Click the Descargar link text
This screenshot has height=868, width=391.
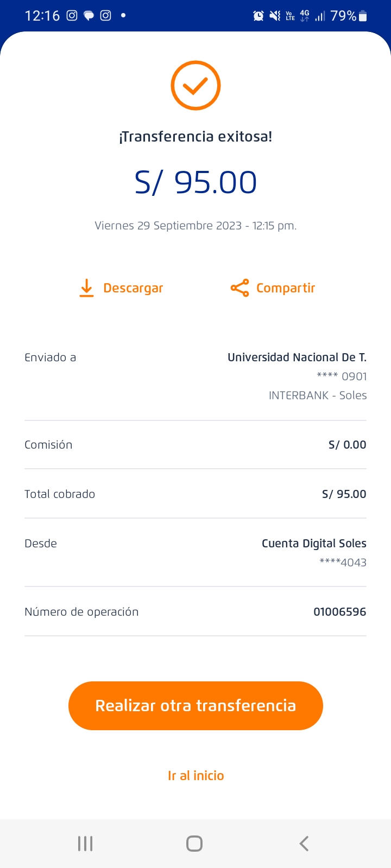pyautogui.click(x=133, y=288)
